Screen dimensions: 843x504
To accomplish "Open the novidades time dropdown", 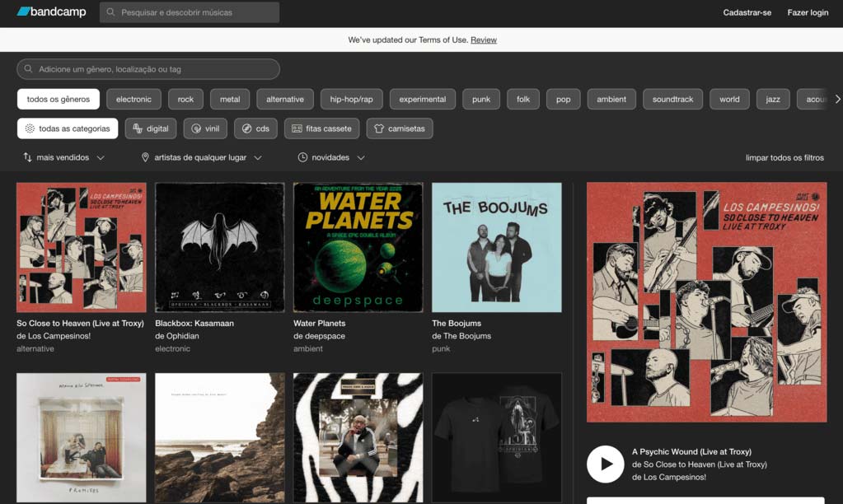I will [x=331, y=157].
